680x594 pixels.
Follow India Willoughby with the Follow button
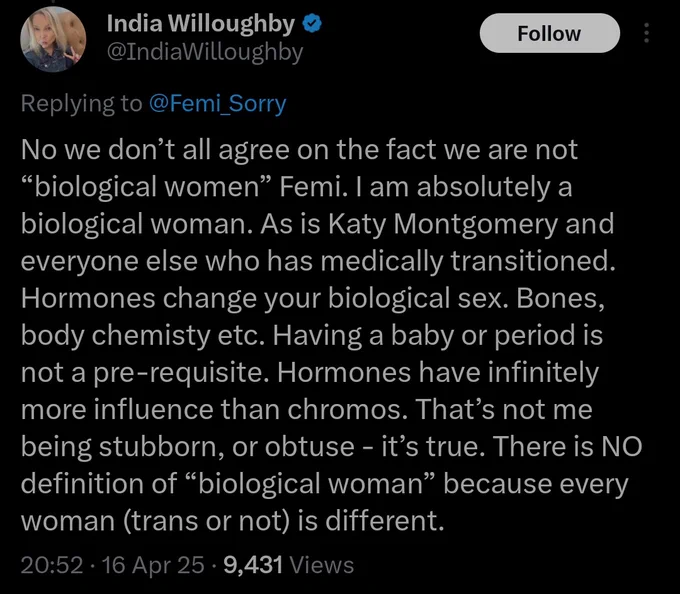click(x=549, y=33)
